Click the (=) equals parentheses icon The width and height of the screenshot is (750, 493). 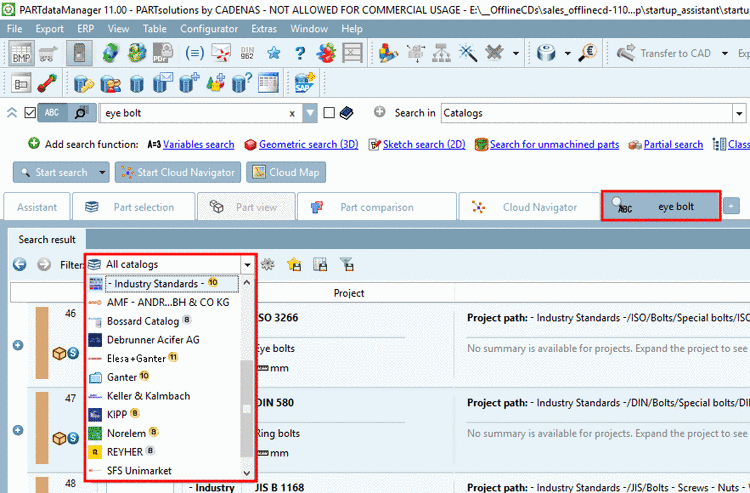tap(194, 53)
